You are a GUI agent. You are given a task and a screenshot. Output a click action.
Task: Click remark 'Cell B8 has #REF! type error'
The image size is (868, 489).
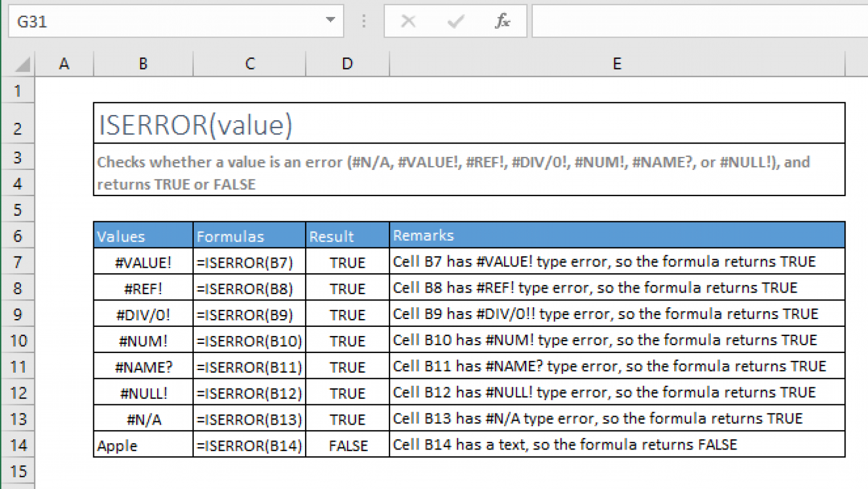pyautogui.click(x=617, y=288)
